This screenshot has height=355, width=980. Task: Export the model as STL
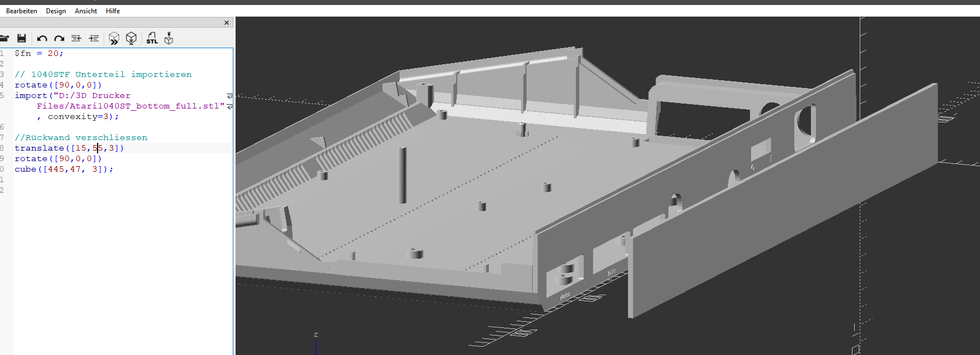click(x=152, y=38)
